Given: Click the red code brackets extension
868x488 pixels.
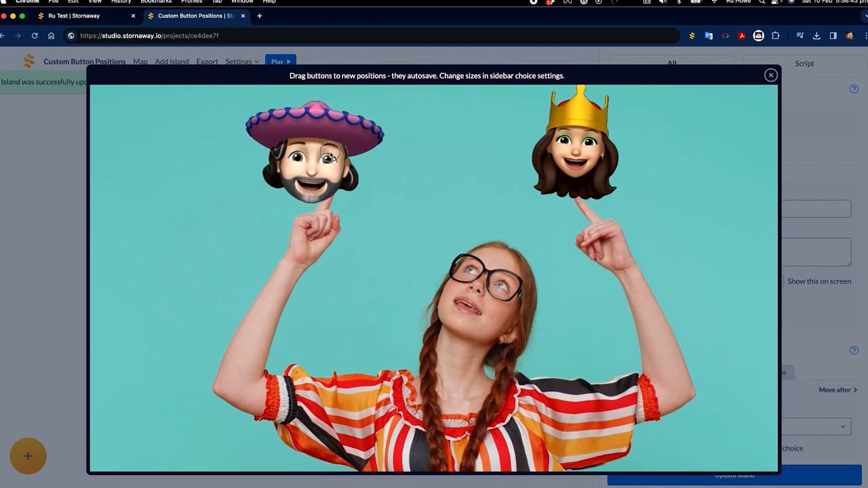Looking at the screenshot, I should [726, 36].
